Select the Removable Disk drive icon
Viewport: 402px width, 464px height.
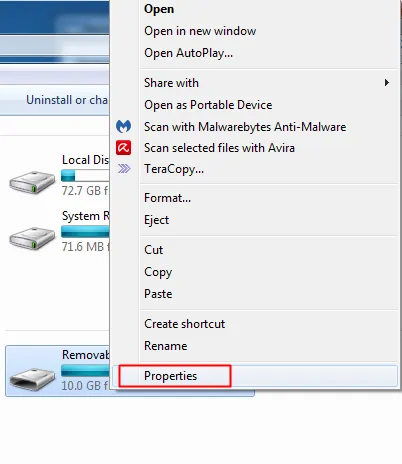[32, 379]
